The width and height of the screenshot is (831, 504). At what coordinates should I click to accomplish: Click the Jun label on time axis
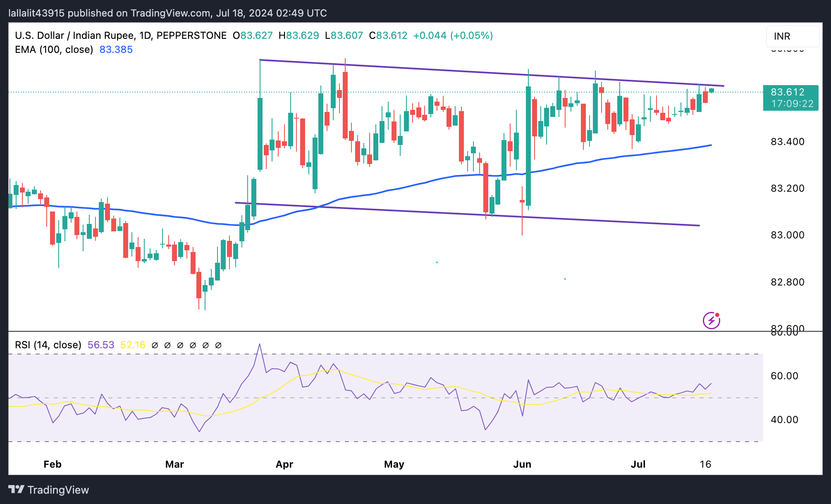click(522, 464)
